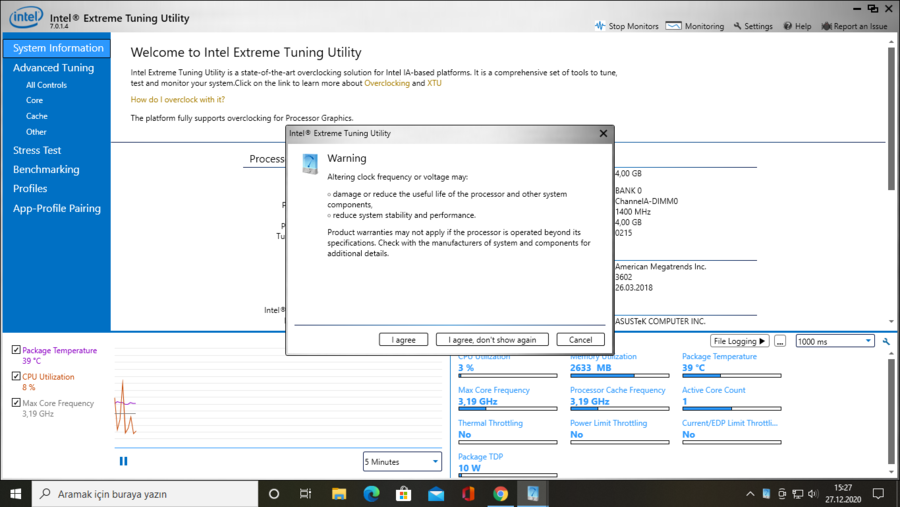Screen dimensions: 900x507
Task: Click American Megatrends Inc. text
Action: click(x=661, y=266)
